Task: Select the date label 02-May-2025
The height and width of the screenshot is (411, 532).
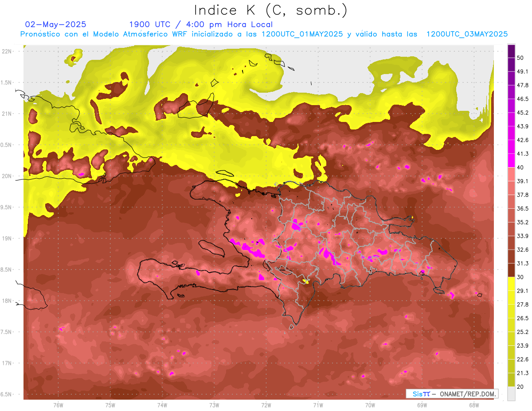Action: pyautogui.click(x=56, y=24)
